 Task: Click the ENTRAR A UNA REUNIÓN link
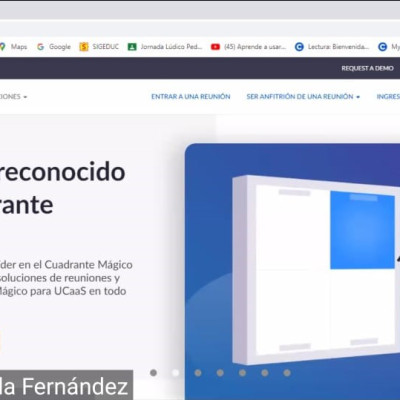(191, 97)
